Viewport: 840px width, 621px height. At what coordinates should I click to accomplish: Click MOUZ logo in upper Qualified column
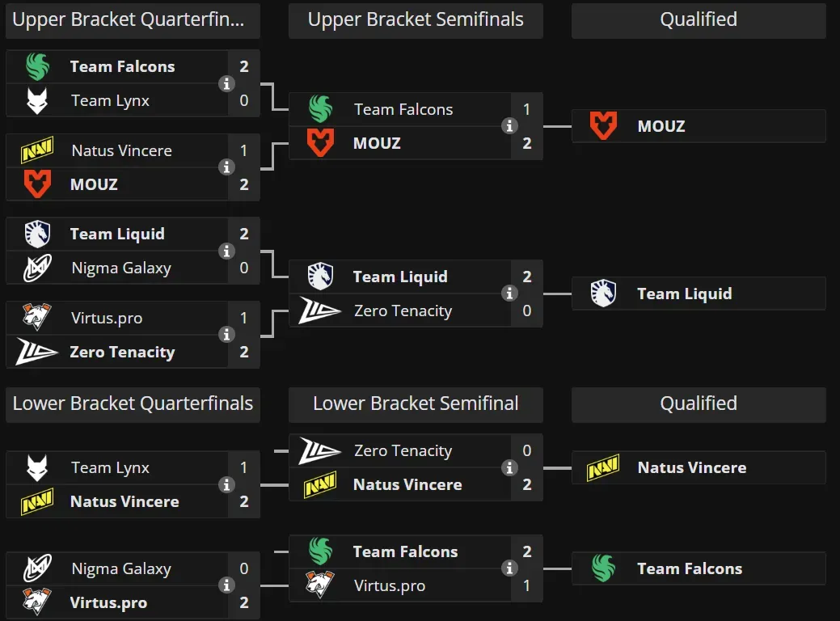tap(603, 126)
